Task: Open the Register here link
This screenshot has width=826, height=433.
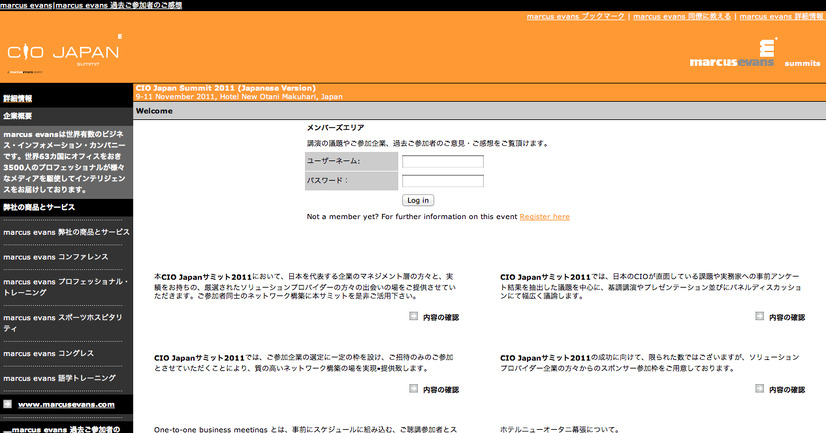Action: coord(544,216)
